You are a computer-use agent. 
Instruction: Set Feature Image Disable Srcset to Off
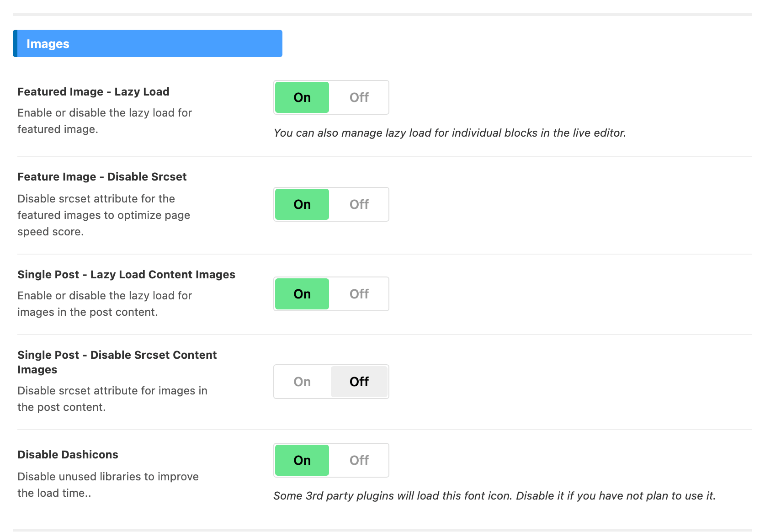[x=359, y=204]
